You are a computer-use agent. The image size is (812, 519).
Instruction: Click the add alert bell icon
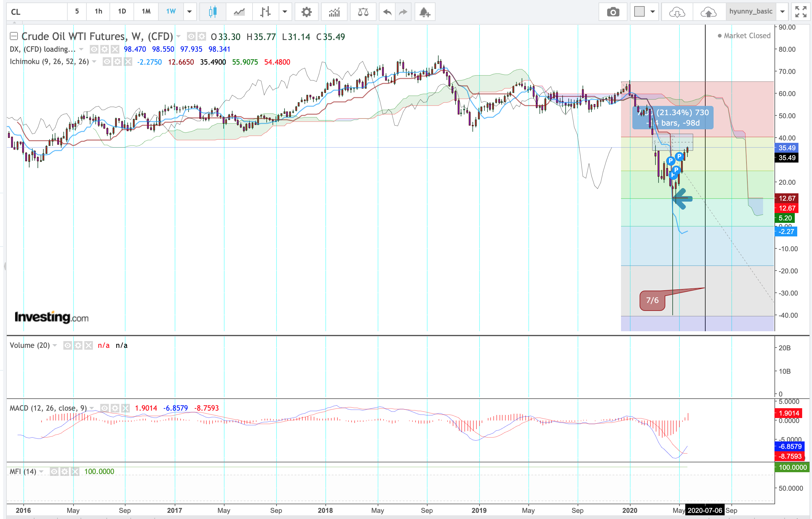point(424,12)
